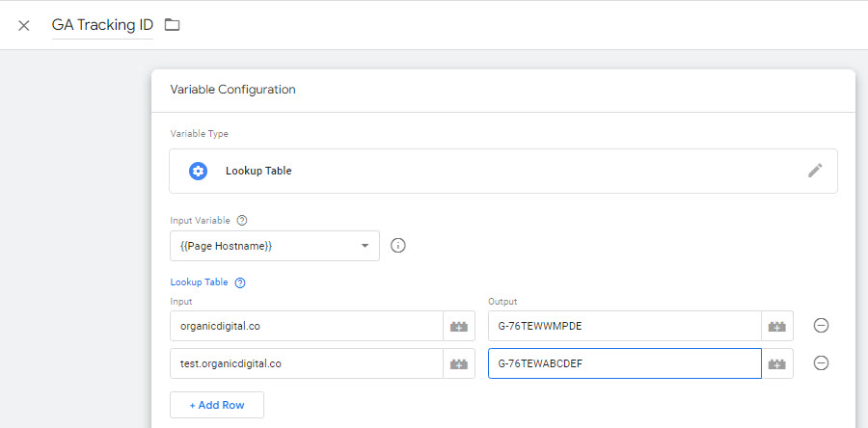Viewport: 868px width, 428px height.
Task: Click the folder icon beside the variable name
Action: (172, 25)
